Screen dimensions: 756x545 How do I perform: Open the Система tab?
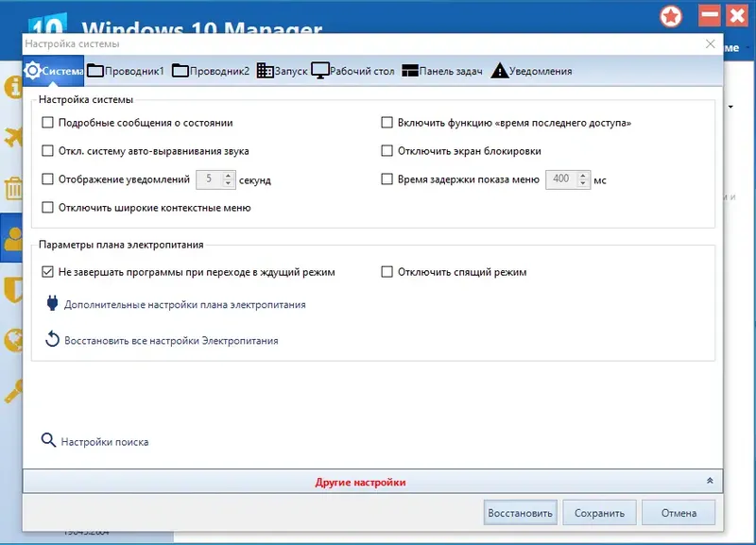click(x=54, y=71)
